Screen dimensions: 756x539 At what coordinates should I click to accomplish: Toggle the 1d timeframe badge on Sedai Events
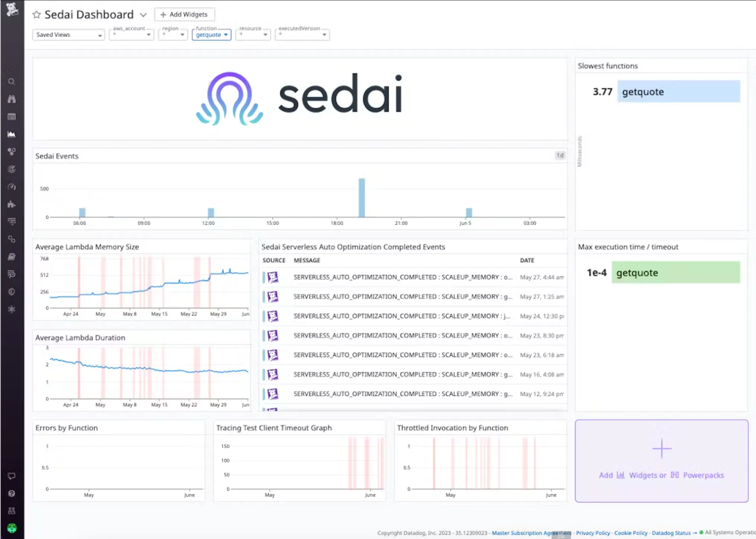[560, 155]
